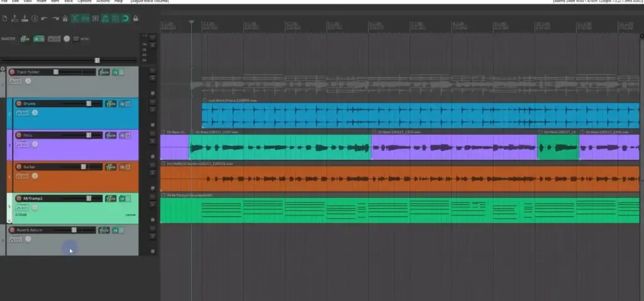644x301 pixels.
Task: Open the Bass track FX button
Action: coord(125,135)
